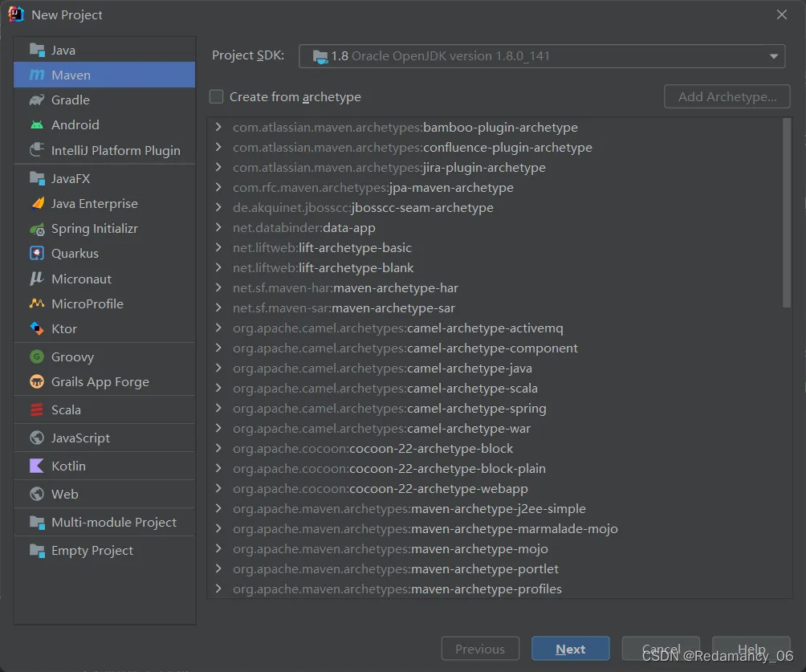806x672 pixels.
Task: Choose the Gradle elephant icon
Action: [37, 100]
